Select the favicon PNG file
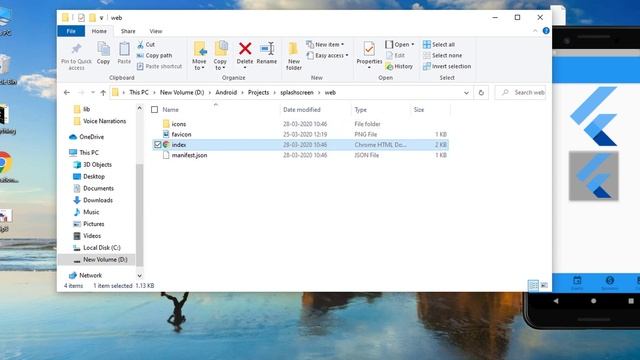Screen dimensions: 640x360 (x=181, y=134)
